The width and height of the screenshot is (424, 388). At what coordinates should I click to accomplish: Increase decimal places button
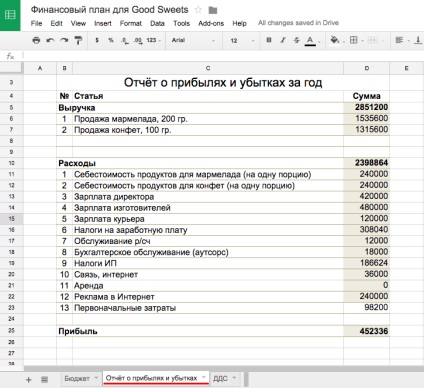point(138,41)
